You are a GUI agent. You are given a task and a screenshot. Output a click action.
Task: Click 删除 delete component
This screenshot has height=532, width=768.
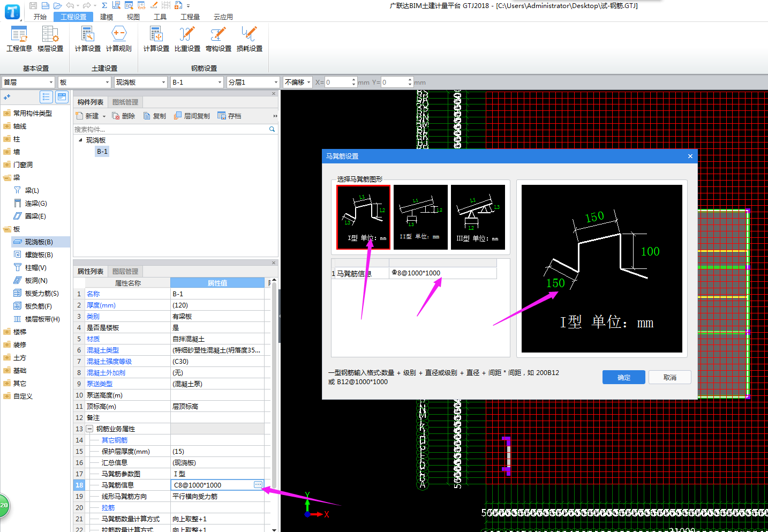(x=124, y=116)
